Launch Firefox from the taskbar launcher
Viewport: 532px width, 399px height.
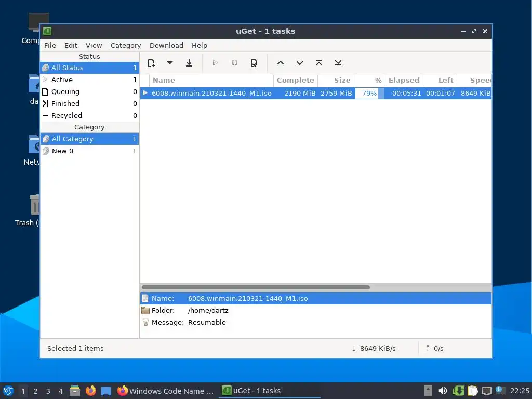[x=90, y=391]
